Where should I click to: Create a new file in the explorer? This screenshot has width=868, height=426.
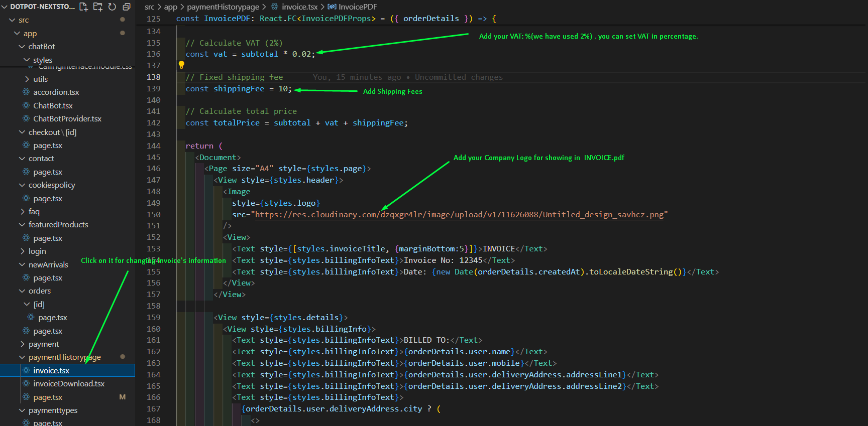pos(83,7)
